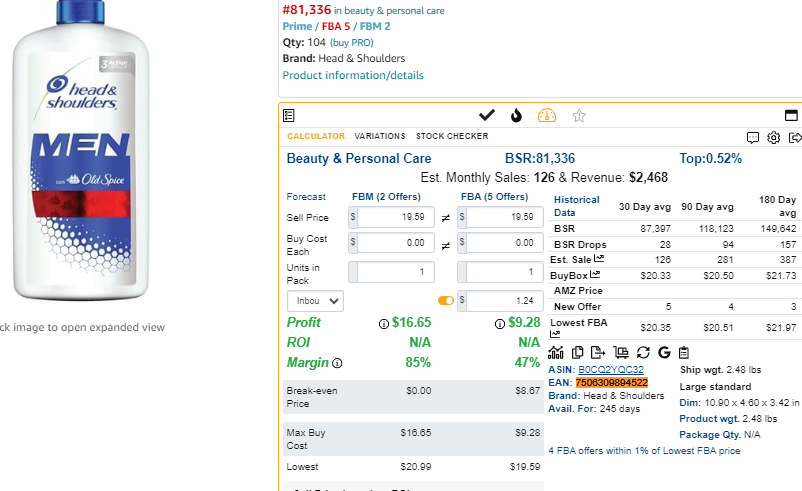
Task: Click the flame hot-product icon
Action: (516, 116)
